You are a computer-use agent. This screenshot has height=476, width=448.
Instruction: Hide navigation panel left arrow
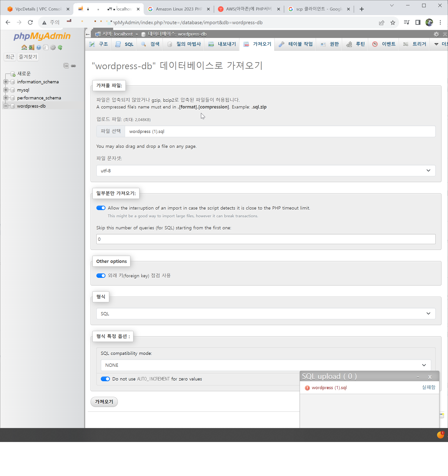[88, 34]
